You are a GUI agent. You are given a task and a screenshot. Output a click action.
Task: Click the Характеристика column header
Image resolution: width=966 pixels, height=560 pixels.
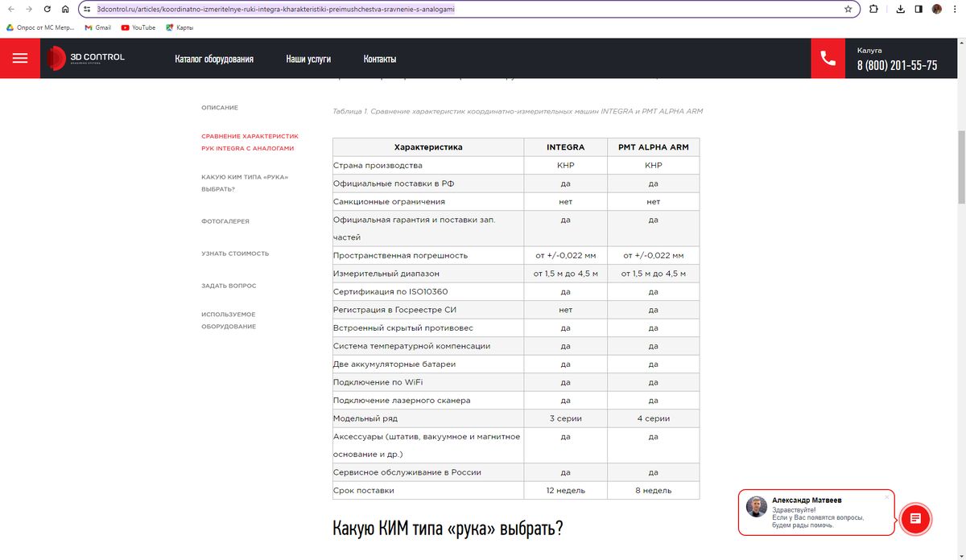pos(428,147)
